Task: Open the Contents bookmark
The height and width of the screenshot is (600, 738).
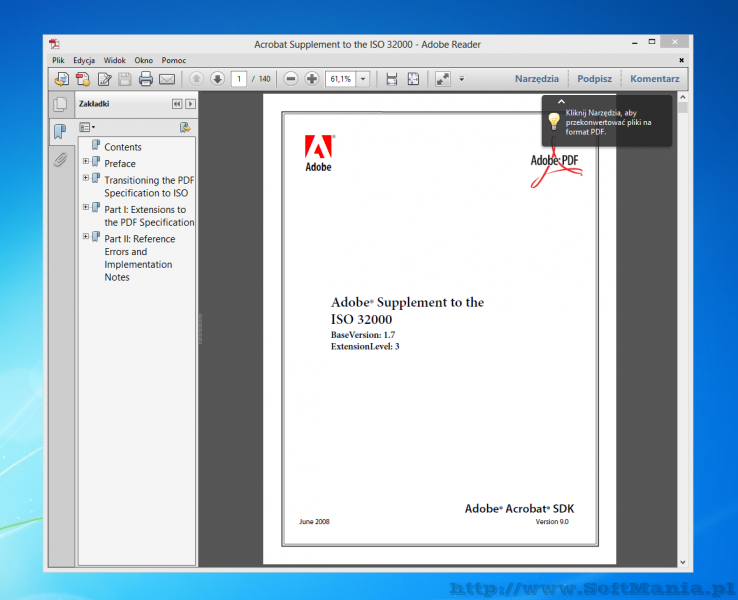Action: pos(123,147)
